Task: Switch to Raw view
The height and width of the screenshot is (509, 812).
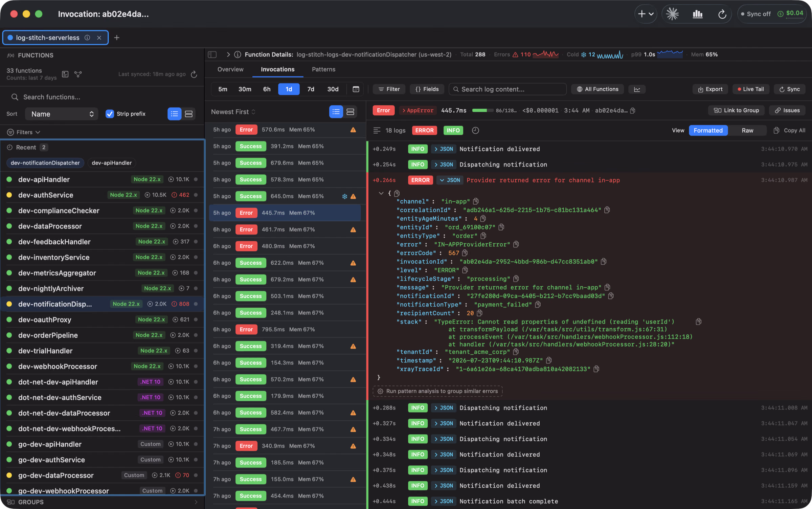Action: [747, 130]
